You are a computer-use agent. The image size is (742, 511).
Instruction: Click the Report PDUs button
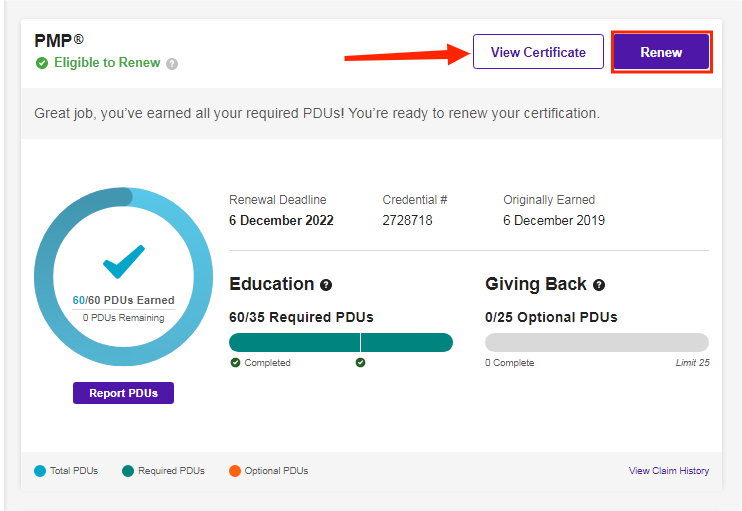[123, 393]
